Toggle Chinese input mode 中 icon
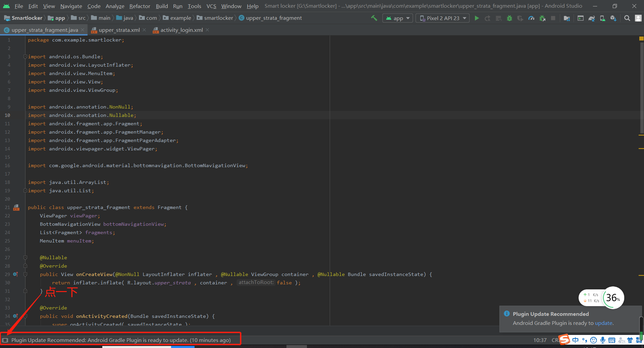Screen dimensions: 644x348 pyautogui.click(x=576, y=340)
